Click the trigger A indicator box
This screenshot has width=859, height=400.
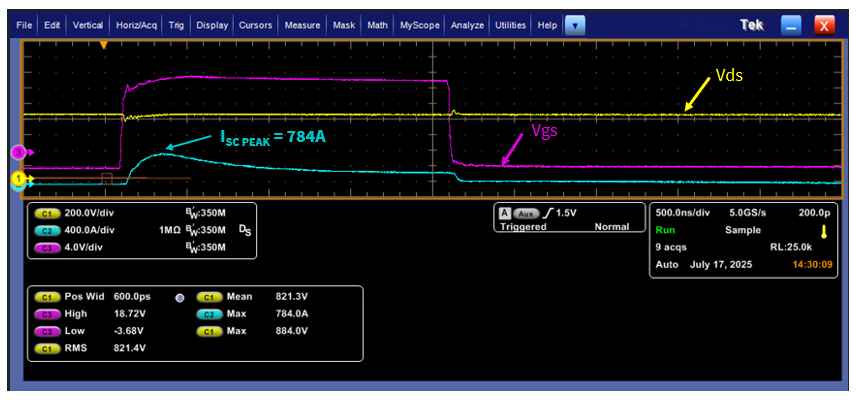[x=504, y=213]
